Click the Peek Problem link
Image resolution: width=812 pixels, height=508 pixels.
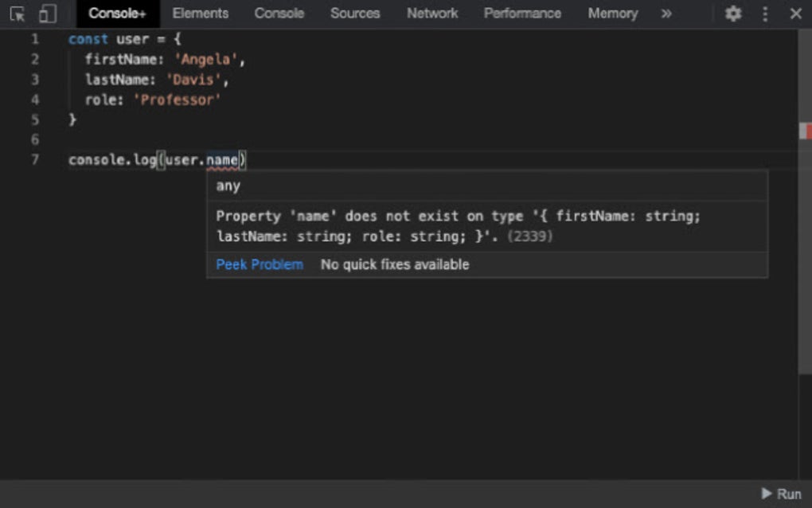tap(260, 264)
